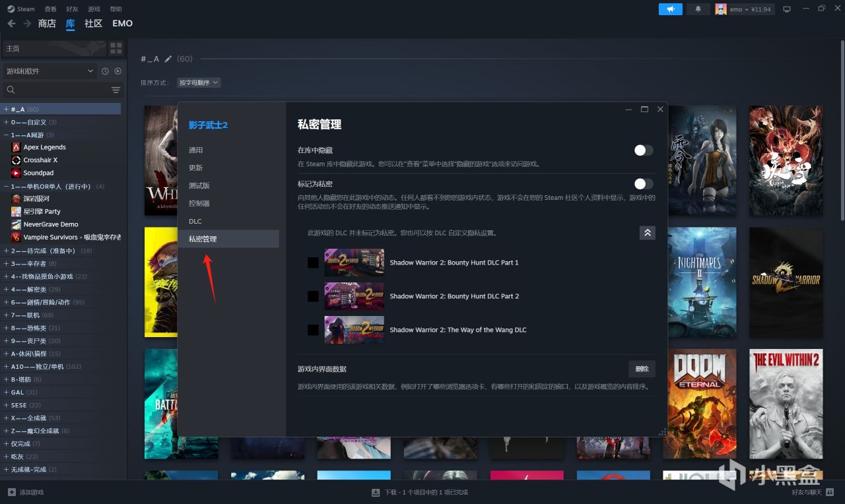This screenshot has height=504, width=845.
Task: Close the 影子武士2 properties dialog
Action: (660, 110)
